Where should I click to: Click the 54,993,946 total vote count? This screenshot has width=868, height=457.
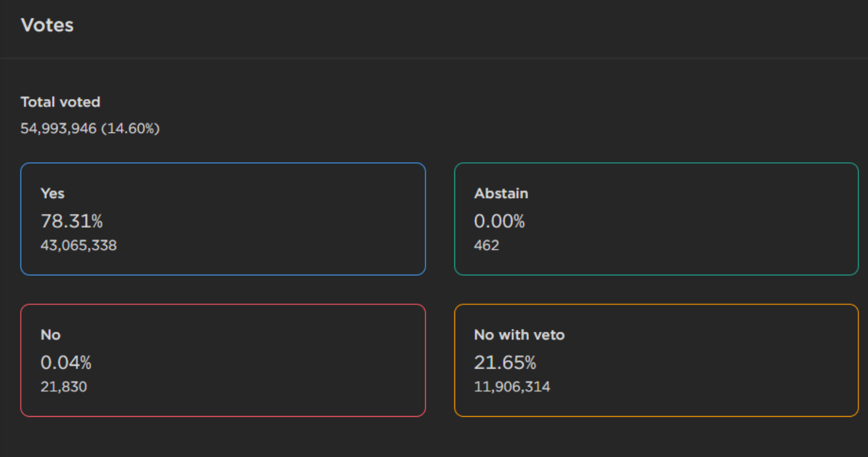pyautogui.click(x=58, y=129)
